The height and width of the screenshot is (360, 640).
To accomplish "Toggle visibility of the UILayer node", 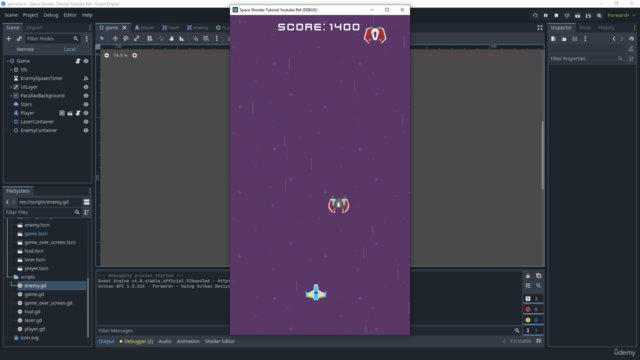I will pos(86,87).
